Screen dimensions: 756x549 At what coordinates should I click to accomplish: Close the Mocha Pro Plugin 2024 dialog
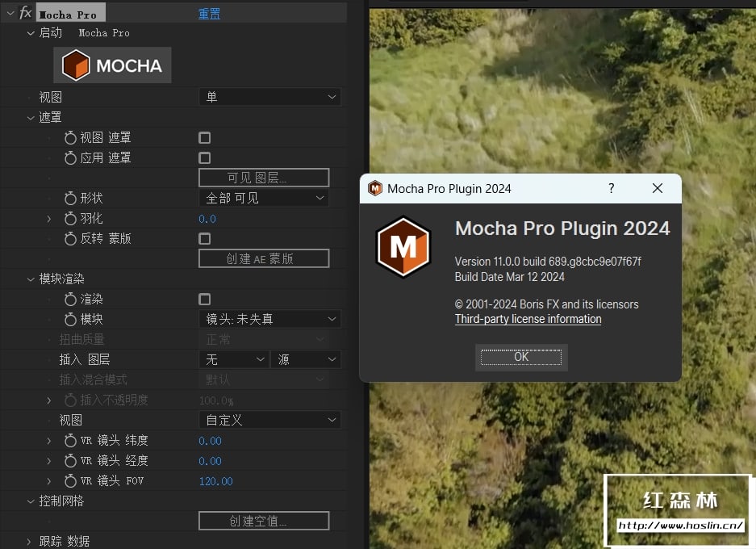coord(657,188)
